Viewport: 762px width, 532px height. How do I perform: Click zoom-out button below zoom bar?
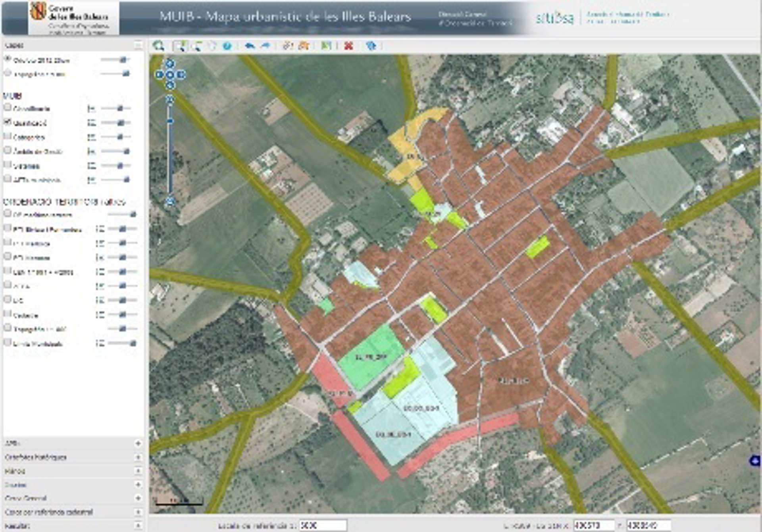pos(170,201)
